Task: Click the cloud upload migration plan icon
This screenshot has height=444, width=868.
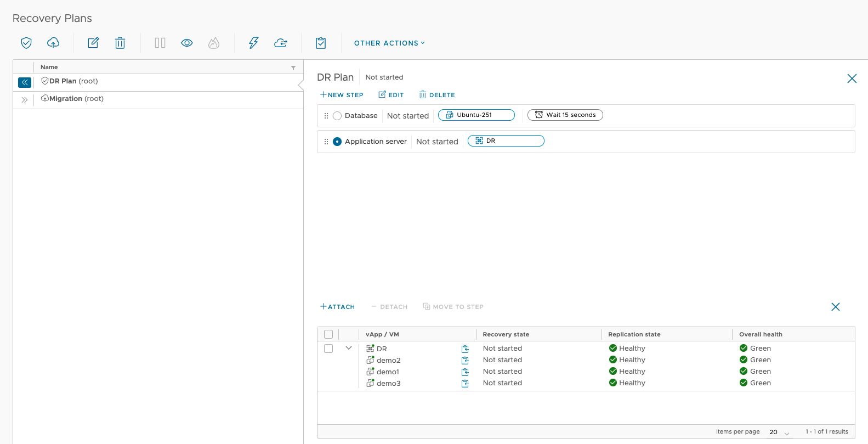Action: coord(53,43)
